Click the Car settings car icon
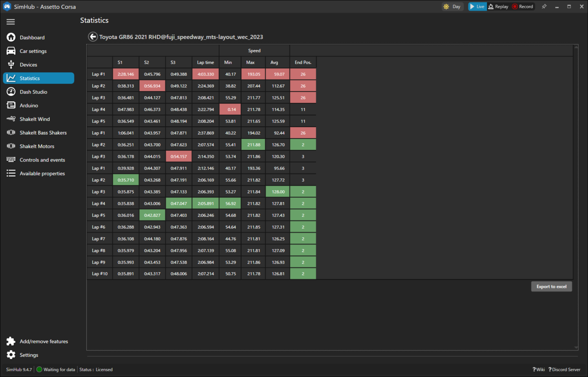 [11, 51]
